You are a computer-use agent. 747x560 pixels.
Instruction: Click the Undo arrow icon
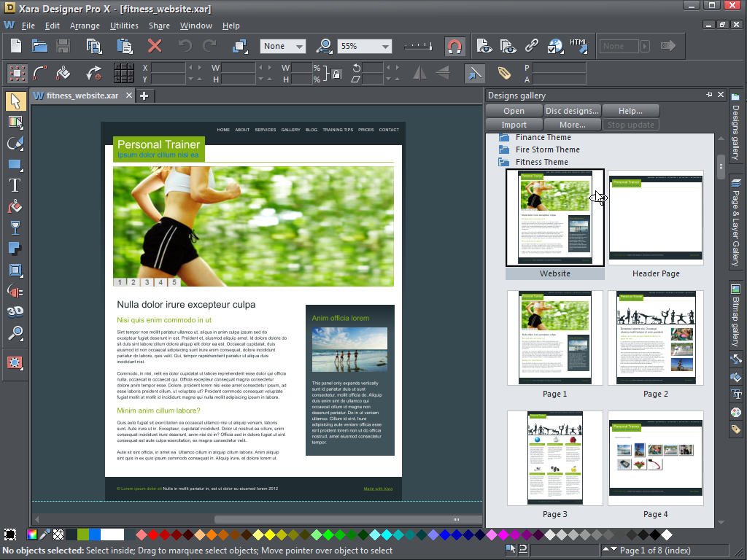(186, 45)
